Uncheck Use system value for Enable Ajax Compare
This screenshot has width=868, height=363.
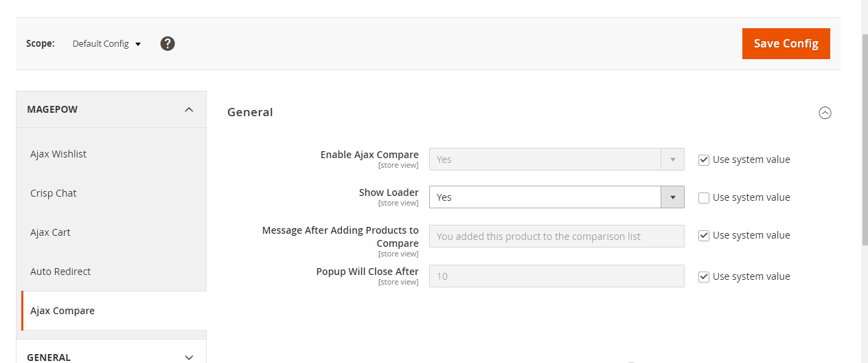[704, 159]
